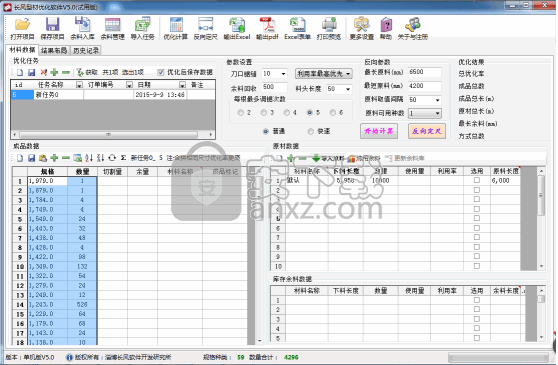This screenshot has height=365, width=558.
Task: Save project via the 保存项目 floppy icon
Action: [x=52, y=29]
